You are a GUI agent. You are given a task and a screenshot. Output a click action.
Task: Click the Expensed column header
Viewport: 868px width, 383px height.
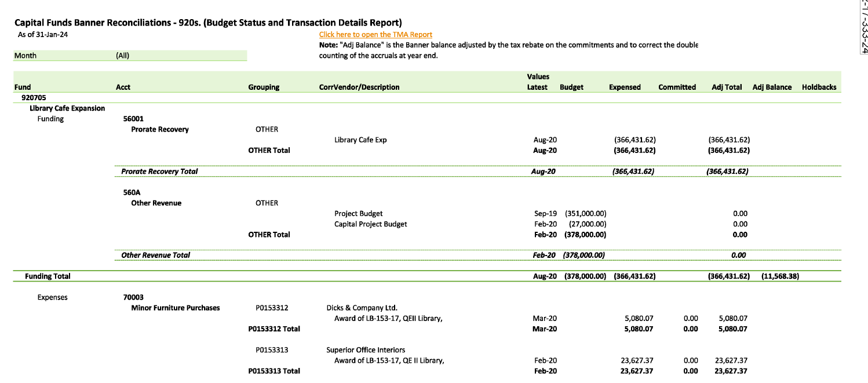pyautogui.click(x=625, y=87)
